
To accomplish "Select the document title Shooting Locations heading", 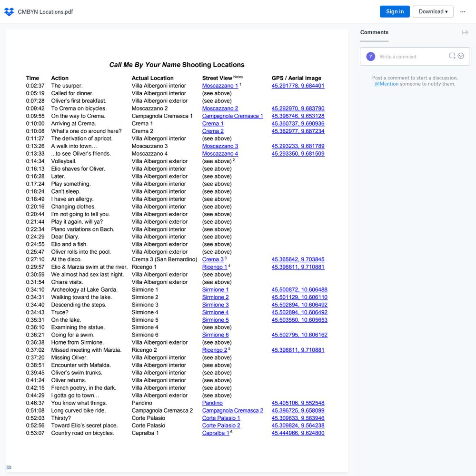I will pyautogui.click(x=177, y=65).
